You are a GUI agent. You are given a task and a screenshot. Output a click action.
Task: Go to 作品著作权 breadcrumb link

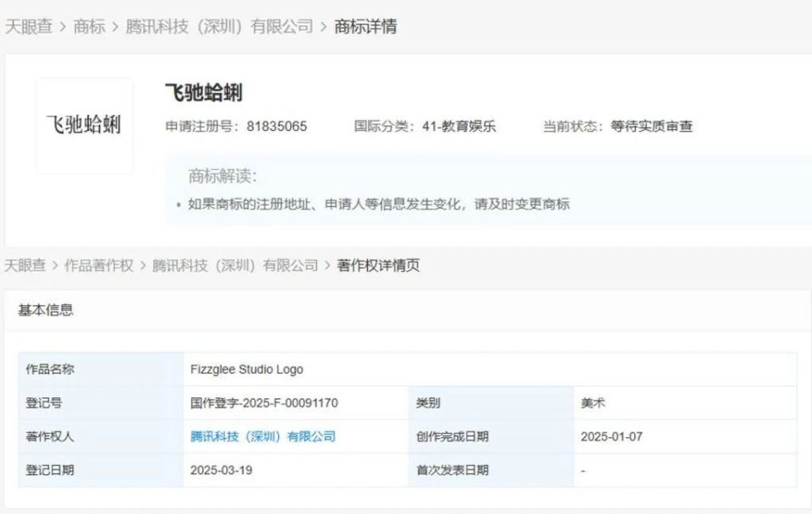pyautogui.click(x=99, y=265)
